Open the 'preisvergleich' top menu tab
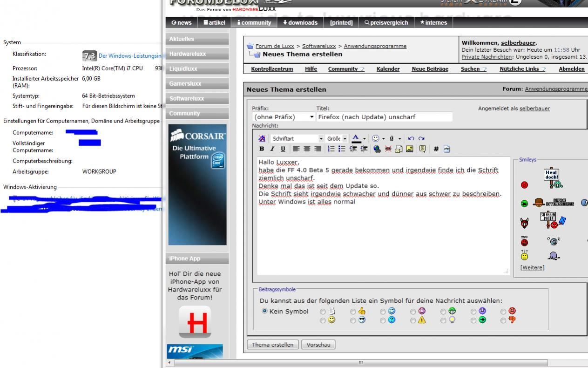 pos(385,22)
